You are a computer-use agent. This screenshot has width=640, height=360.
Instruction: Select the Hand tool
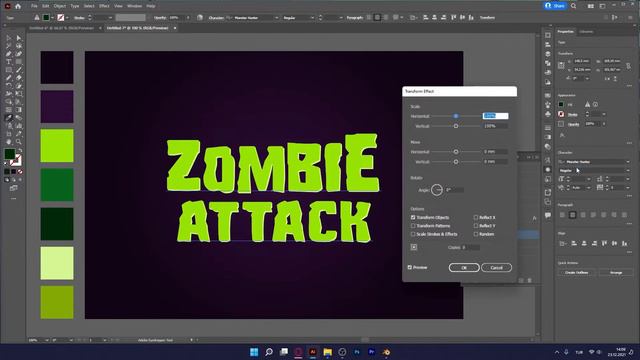[x=9, y=142]
